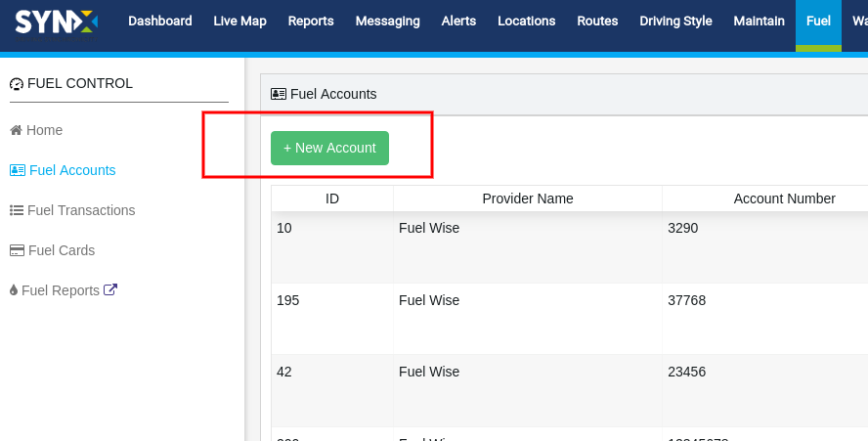Sort by the Account Number column header
868x441 pixels.
784,198
